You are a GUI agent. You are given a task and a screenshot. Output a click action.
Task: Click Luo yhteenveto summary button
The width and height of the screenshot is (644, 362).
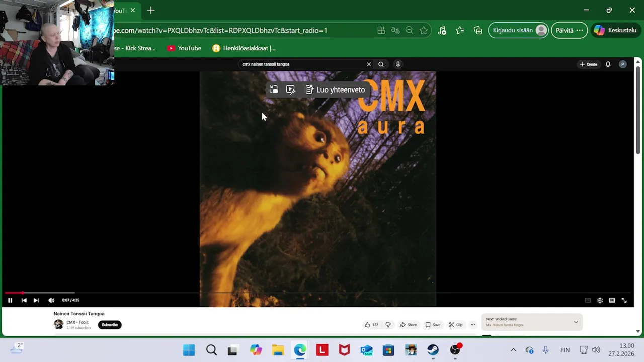pos(336,89)
